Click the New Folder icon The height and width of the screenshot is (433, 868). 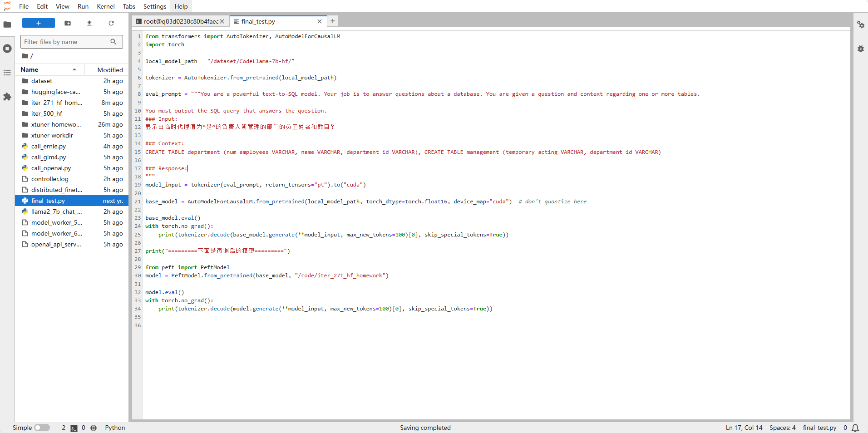click(68, 23)
